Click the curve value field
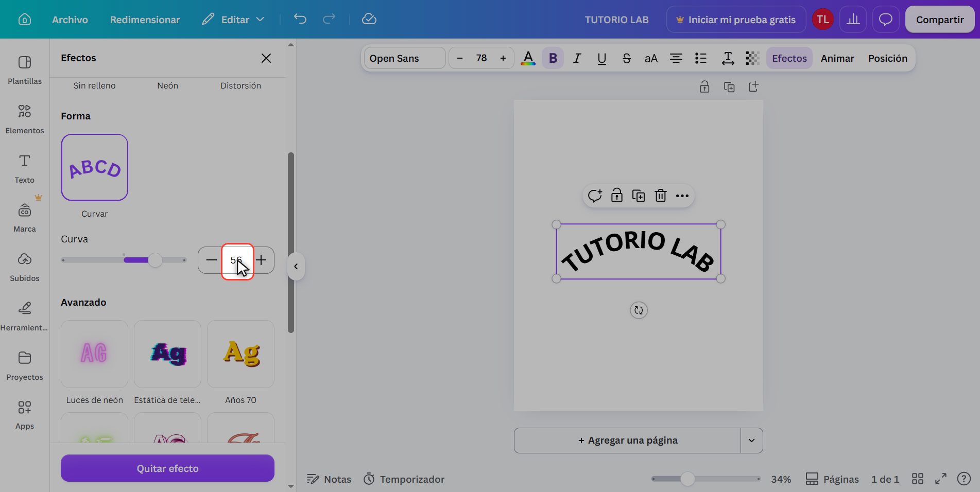Image resolution: width=980 pixels, height=492 pixels. coord(237,261)
